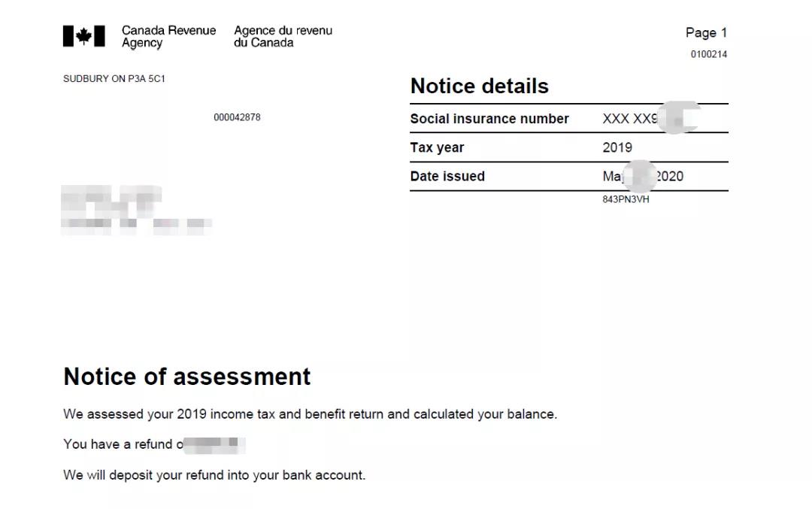This screenshot has width=812, height=509.
Task: Click the "Date issued" label
Action: [447, 177]
